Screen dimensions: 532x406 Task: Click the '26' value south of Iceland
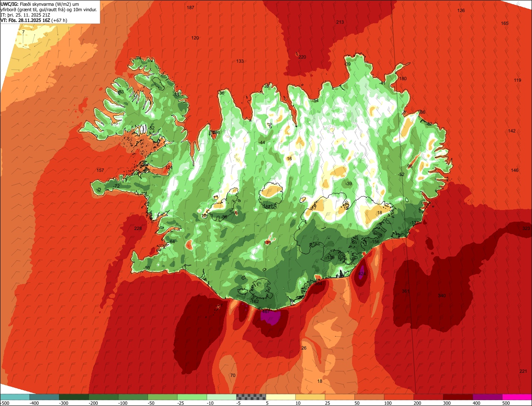304,348
